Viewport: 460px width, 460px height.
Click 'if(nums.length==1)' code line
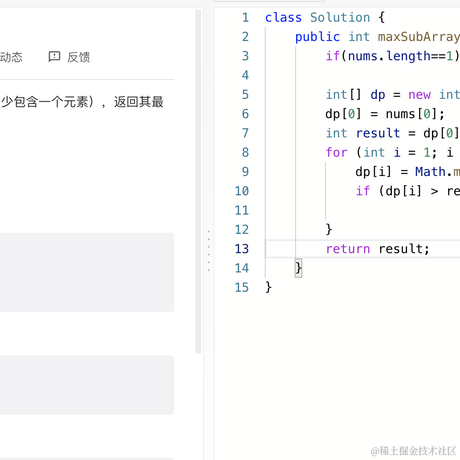(393, 56)
